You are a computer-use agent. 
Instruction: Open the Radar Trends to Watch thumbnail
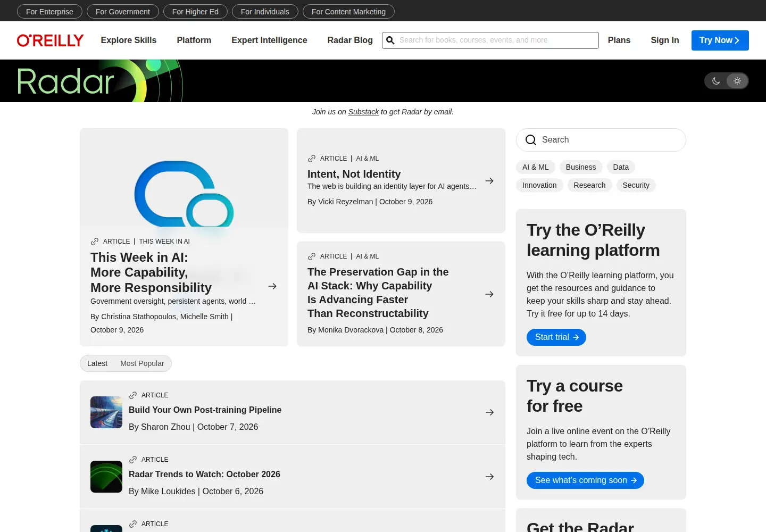106,477
